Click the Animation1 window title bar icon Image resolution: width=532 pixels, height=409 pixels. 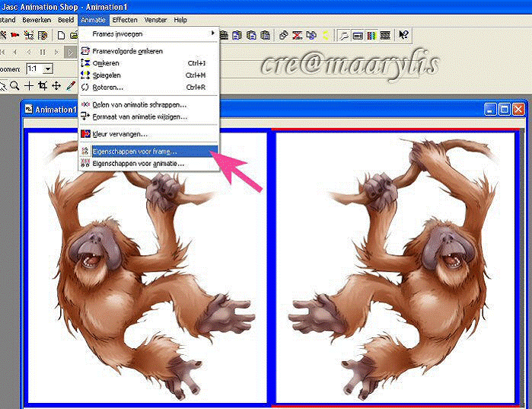[x=29, y=109]
